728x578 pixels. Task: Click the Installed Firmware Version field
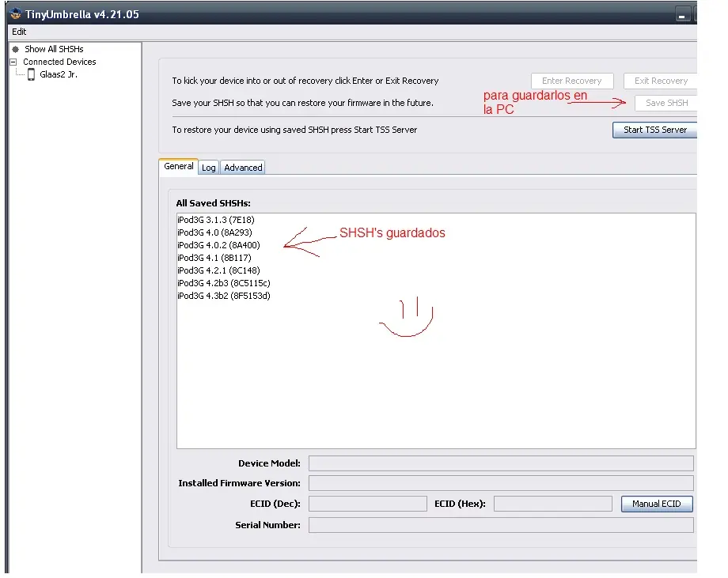click(x=501, y=483)
